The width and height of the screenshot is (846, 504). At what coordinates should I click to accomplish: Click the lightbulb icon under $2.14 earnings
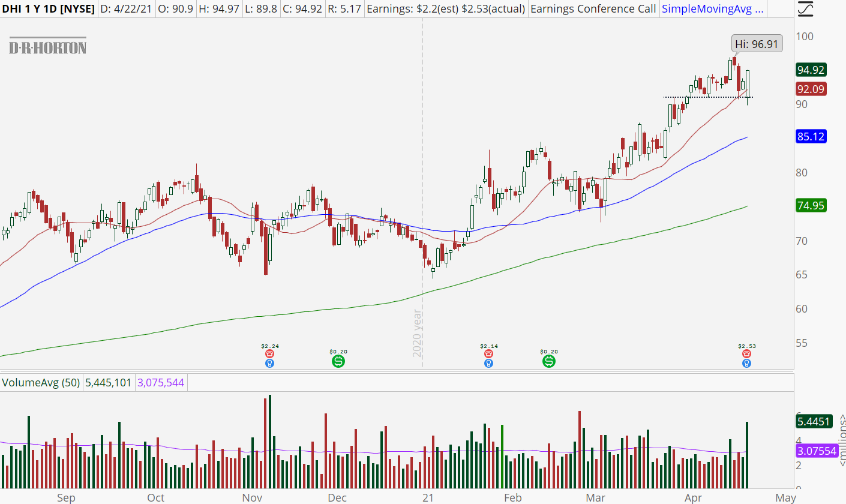click(x=488, y=364)
